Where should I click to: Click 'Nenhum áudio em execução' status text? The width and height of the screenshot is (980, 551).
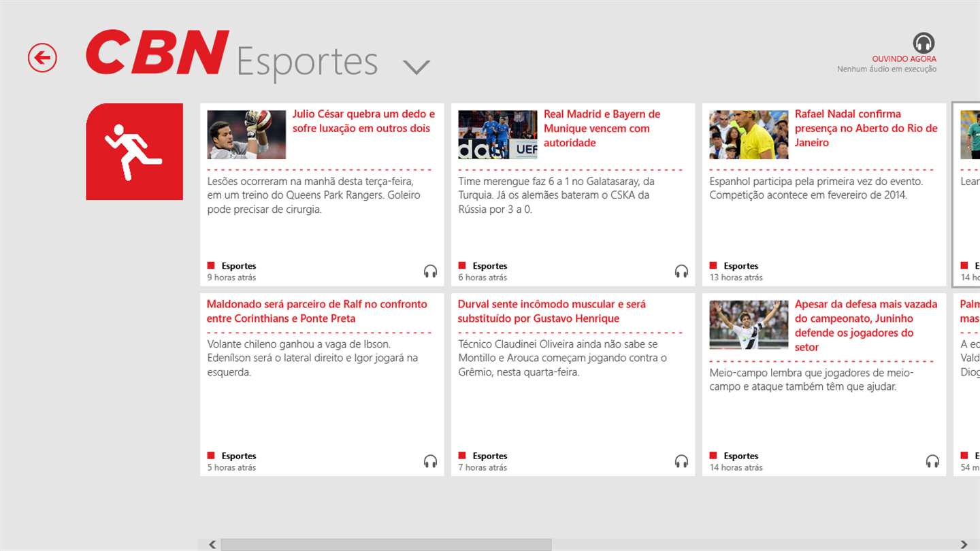point(887,69)
